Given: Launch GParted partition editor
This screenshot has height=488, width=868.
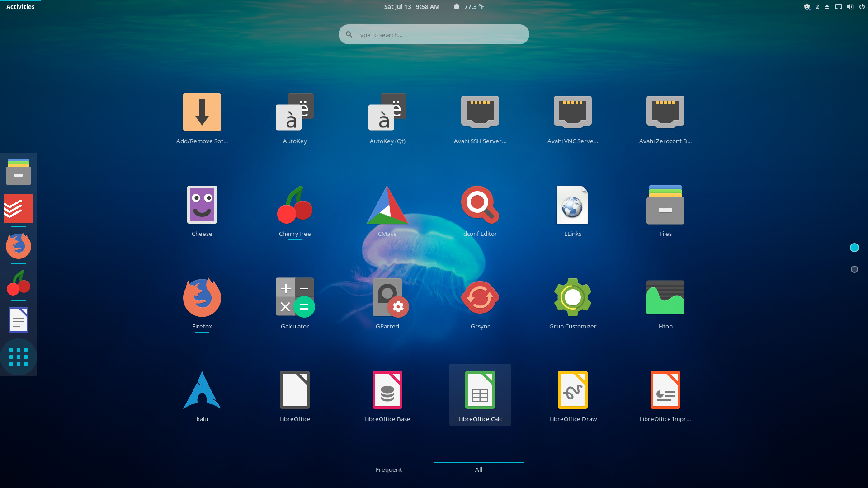Looking at the screenshot, I should pos(387,304).
